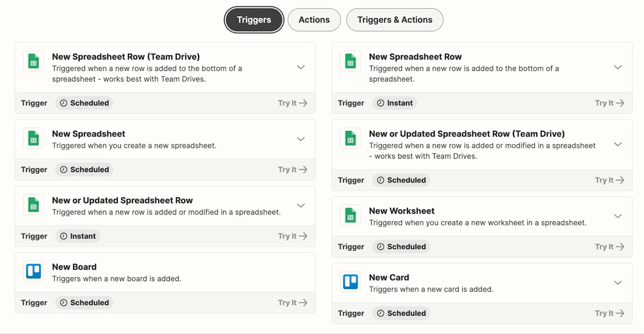Click the Scheduled badge under New Board
This screenshot has width=644, height=334.
point(84,303)
